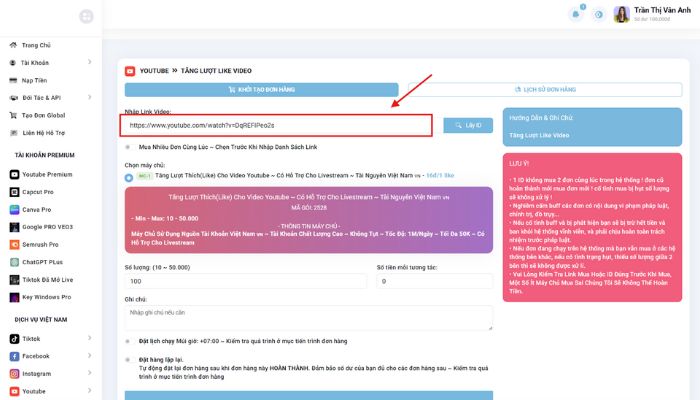This screenshot has height=400, width=700.
Task: Click the Youtube service icon in sidebar
Action: (14, 392)
